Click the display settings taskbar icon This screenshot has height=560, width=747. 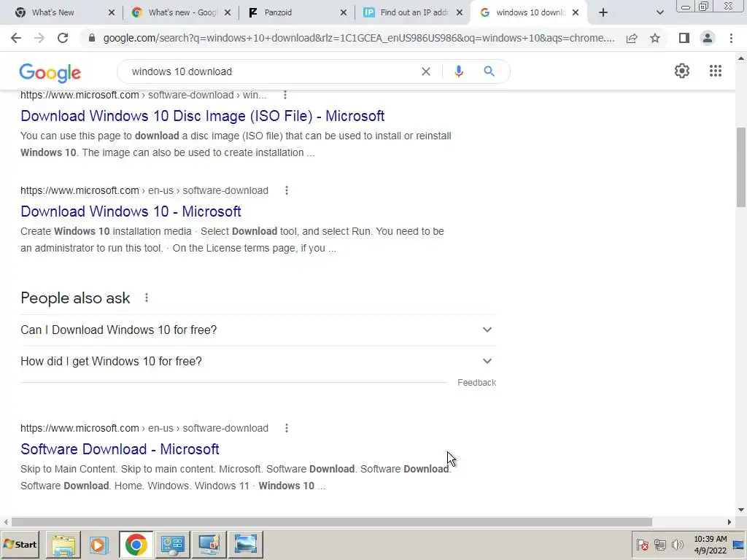(209, 544)
